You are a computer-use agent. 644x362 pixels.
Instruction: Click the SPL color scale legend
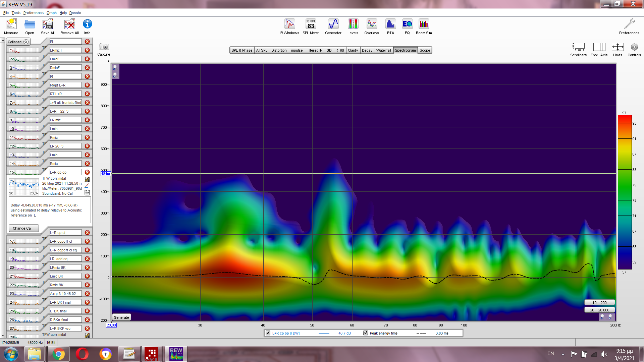point(625,193)
